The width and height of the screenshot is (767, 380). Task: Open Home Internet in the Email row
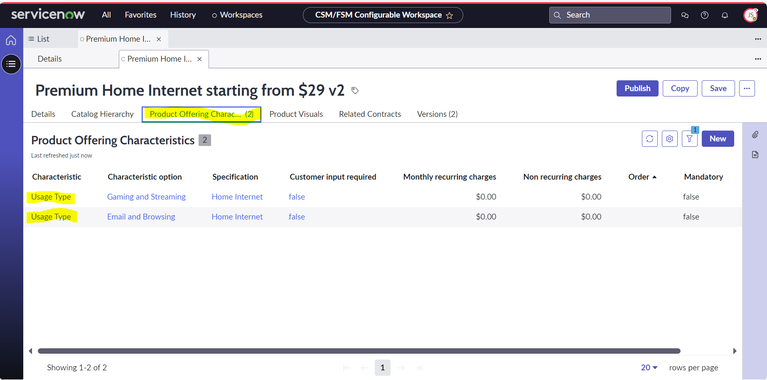coord(237,217)
